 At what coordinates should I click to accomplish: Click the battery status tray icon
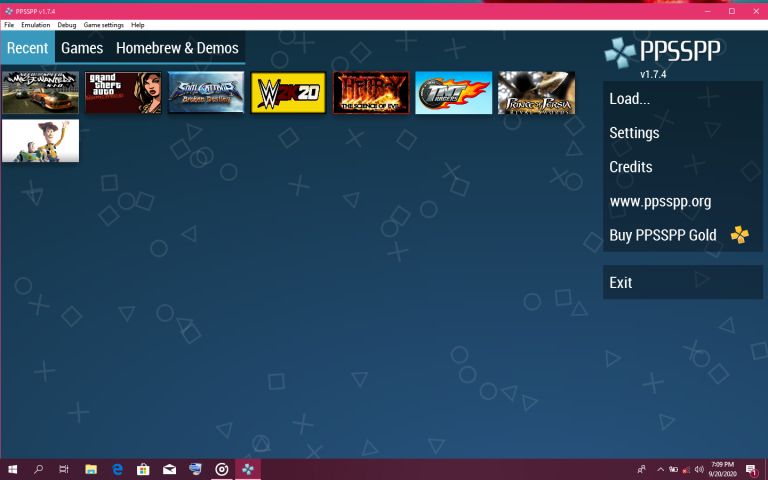pos(673,470)
